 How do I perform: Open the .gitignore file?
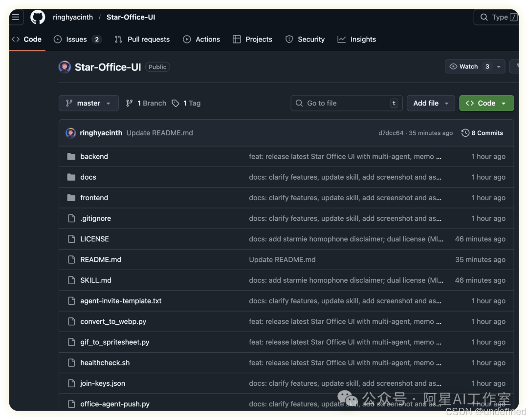96,218
